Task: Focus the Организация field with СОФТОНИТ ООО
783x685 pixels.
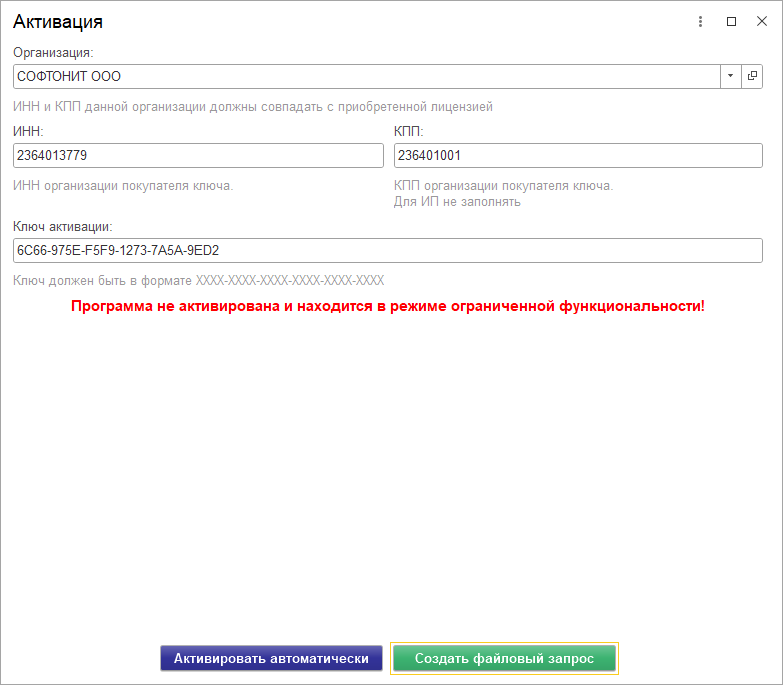Action: (x=367, y=76)
